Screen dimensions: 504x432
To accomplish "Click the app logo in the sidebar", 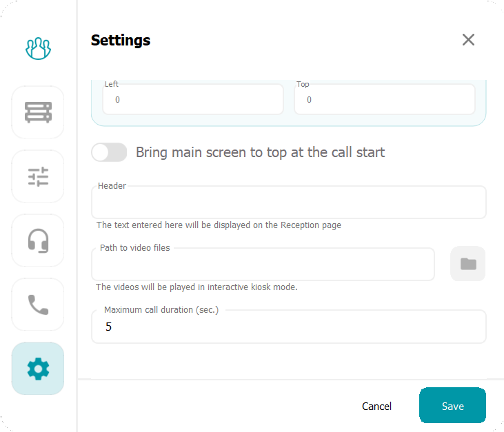I will (38, 48).
